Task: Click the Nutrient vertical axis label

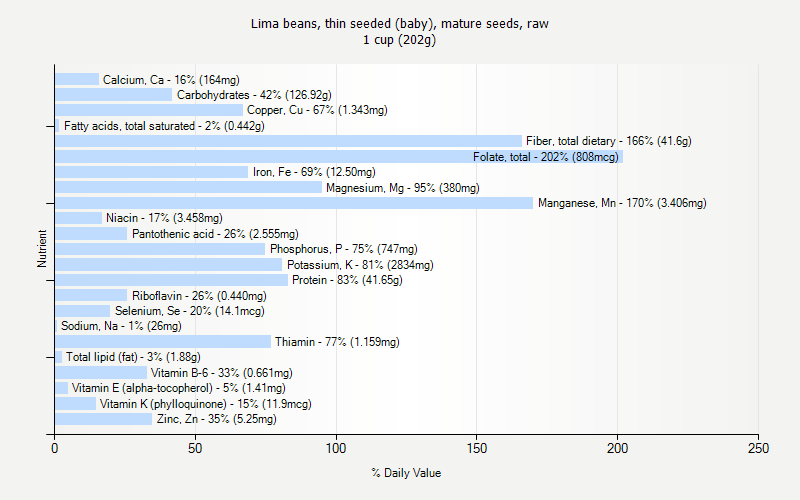Action: [x=42, y=248]
